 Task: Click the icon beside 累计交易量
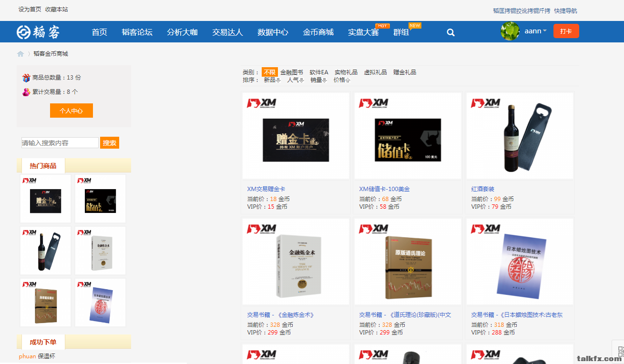pyautogui.click(x=26, y=92)
